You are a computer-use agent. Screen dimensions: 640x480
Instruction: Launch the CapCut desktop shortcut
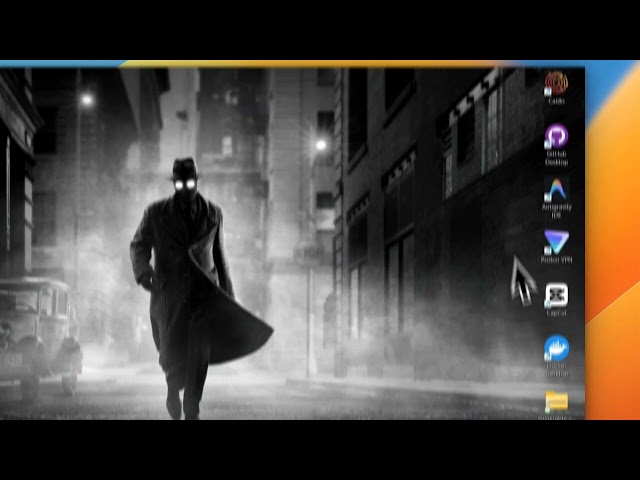pos(556,295)
